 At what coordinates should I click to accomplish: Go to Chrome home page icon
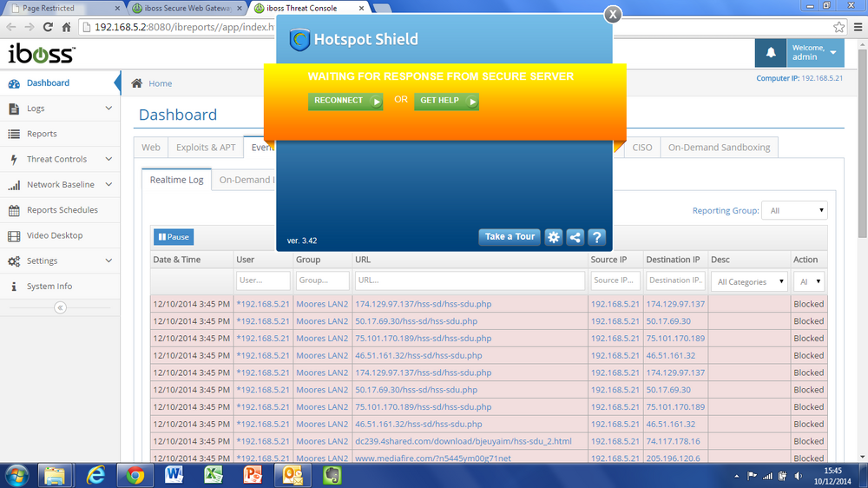point(67,27)
